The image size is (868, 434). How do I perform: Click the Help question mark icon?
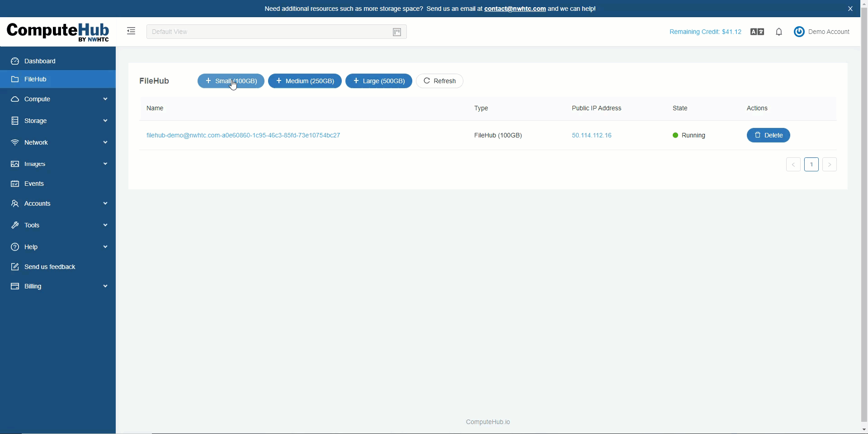tap(15, 247)
